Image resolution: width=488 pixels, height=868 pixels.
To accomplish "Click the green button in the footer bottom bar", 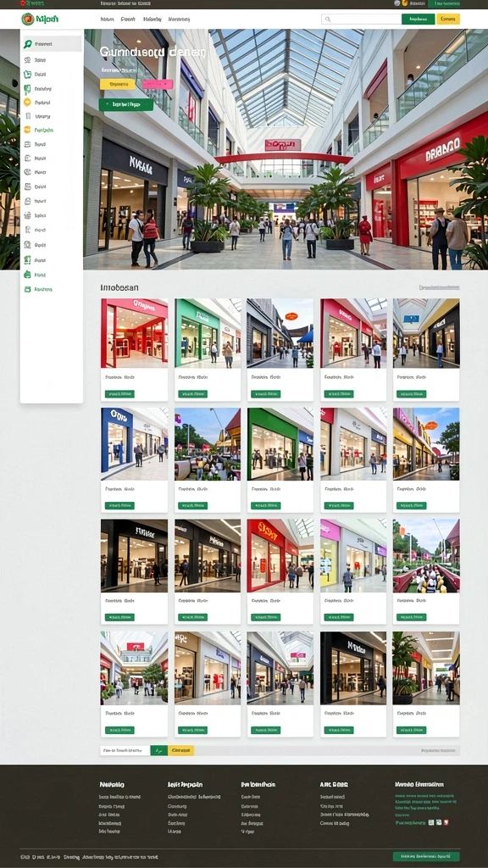I will tap(426, 856).
